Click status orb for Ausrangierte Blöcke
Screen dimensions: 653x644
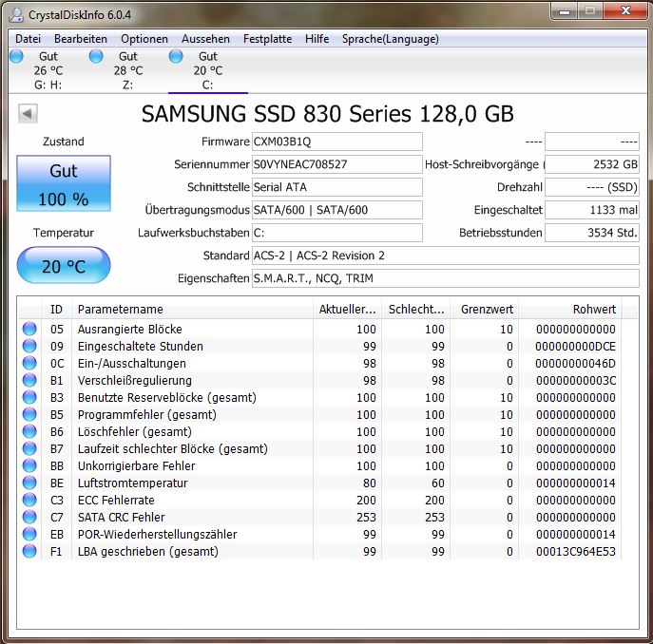[x=29, y=329]
